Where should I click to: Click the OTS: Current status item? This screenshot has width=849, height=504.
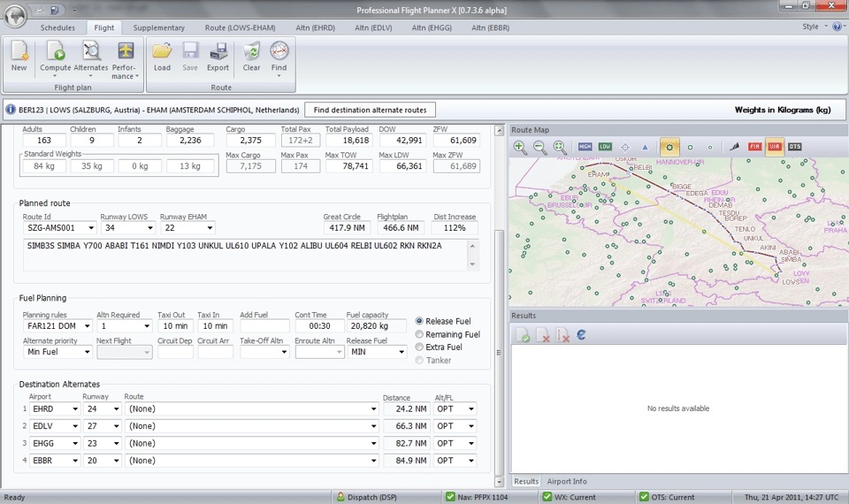click(667, 497)
